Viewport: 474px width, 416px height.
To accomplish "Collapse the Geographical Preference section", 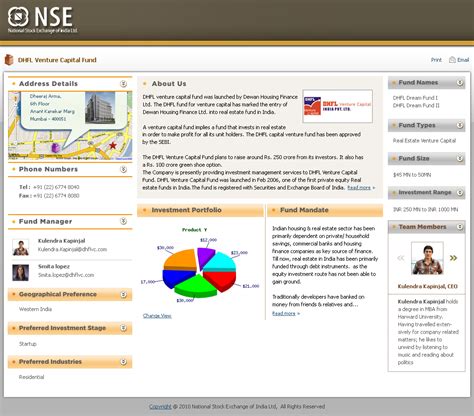I will click(123, 294).
